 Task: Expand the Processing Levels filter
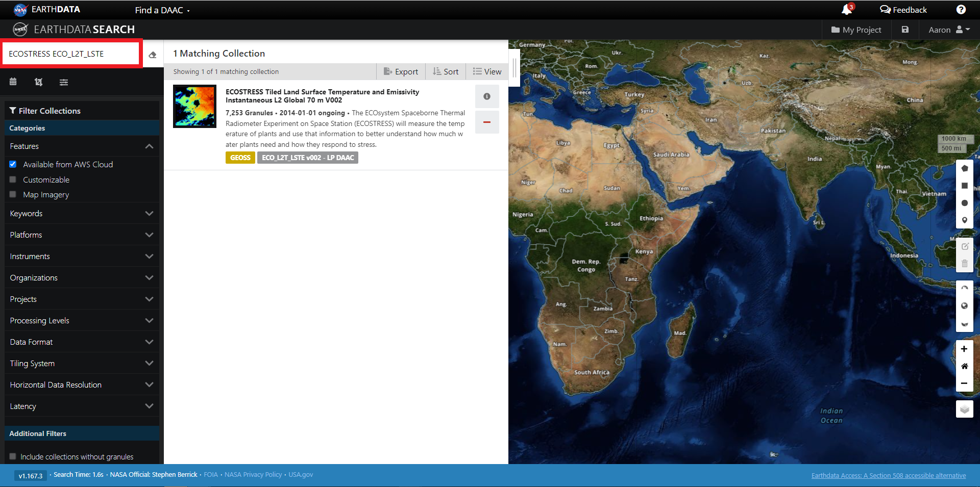coord(82,320)
